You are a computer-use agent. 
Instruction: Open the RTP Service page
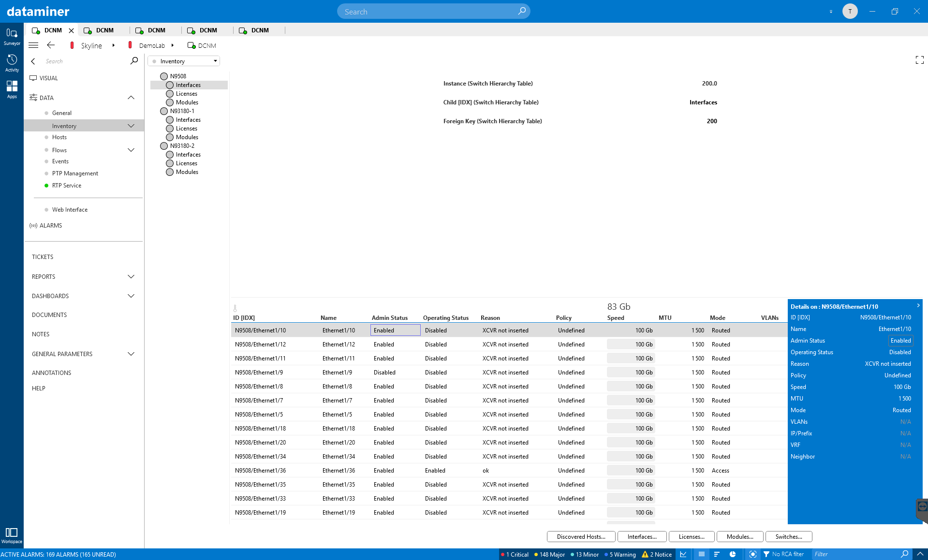pos(67,186)
